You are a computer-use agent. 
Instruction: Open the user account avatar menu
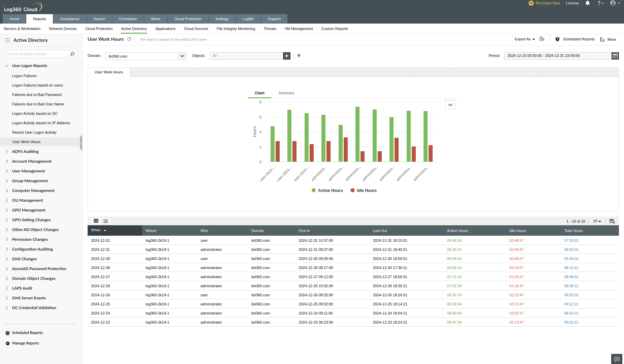tap(615, 3)
